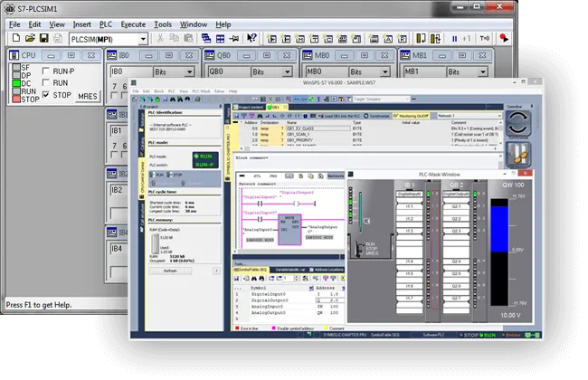Viewport: 588px width, 380px height.
Task: Toggle the STOP switch in CPU control center
Action: click(x=175, y=175)
